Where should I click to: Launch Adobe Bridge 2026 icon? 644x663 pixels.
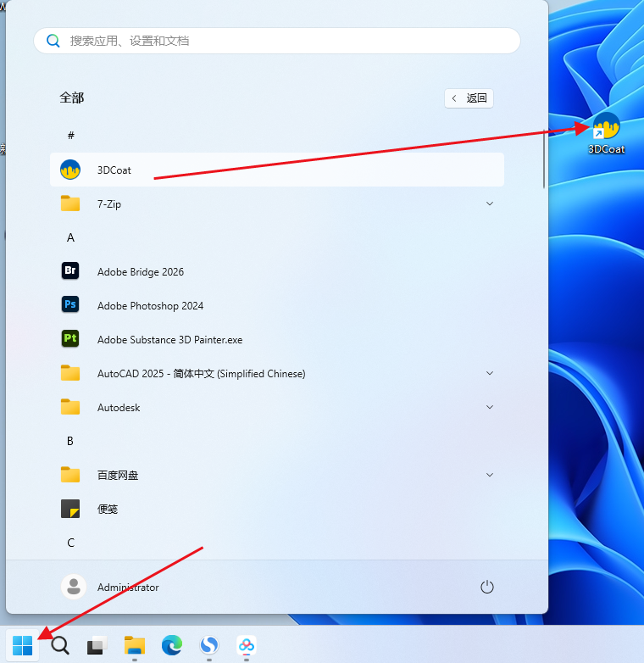point(70,270)
